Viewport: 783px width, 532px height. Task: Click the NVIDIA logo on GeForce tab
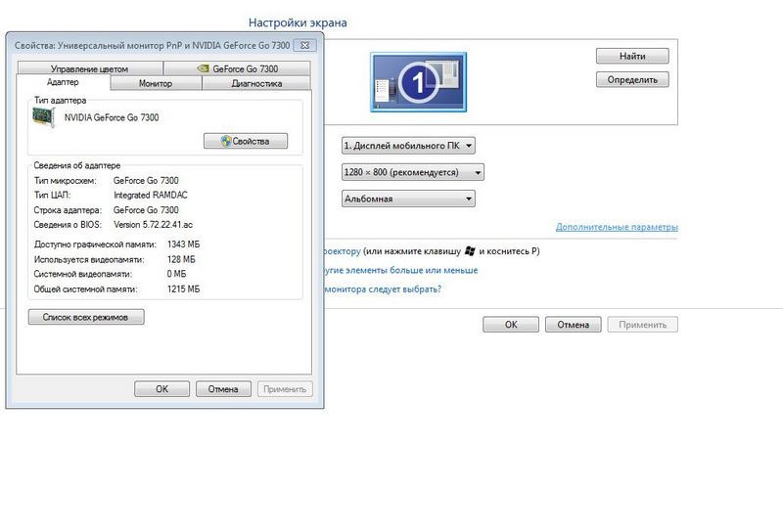203,68
